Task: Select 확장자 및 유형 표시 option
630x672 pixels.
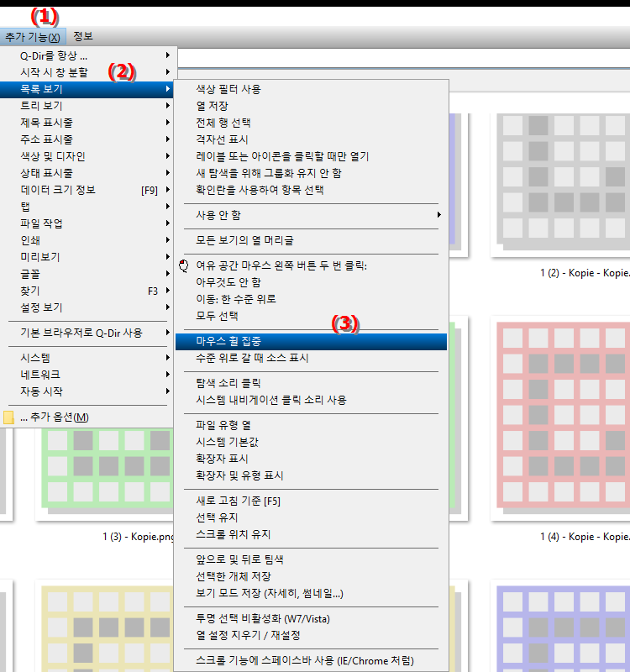Action: tap(311, 475)
